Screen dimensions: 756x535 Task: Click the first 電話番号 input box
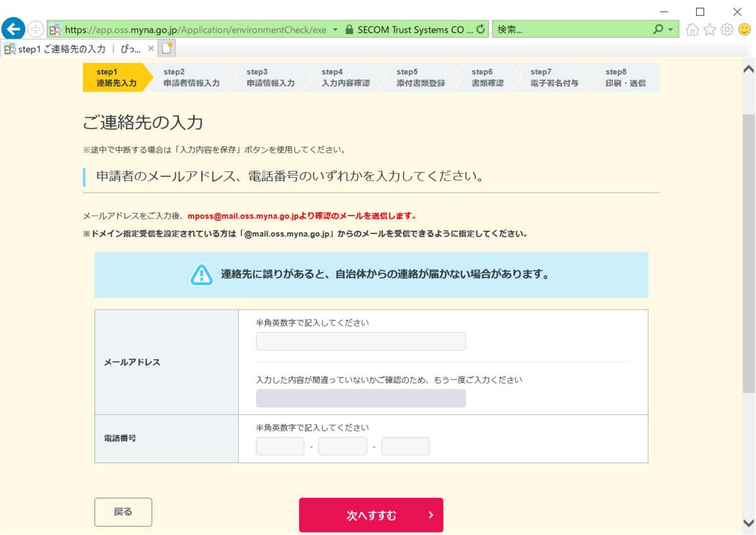280,446
